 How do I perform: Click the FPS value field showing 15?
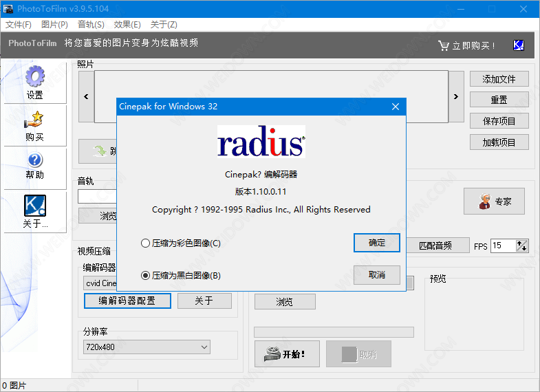tap(503, 246)
